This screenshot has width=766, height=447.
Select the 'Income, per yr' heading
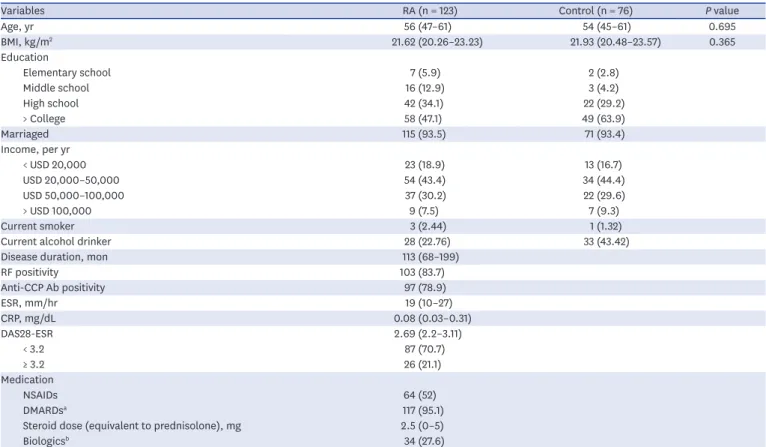click(35, 149)
